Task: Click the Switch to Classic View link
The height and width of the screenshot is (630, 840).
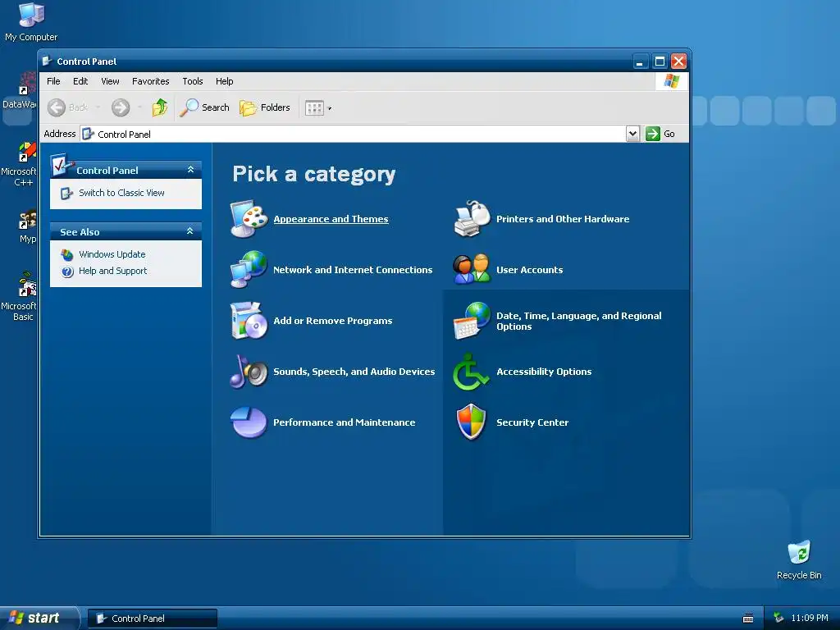Action: [x=121, y=193]
